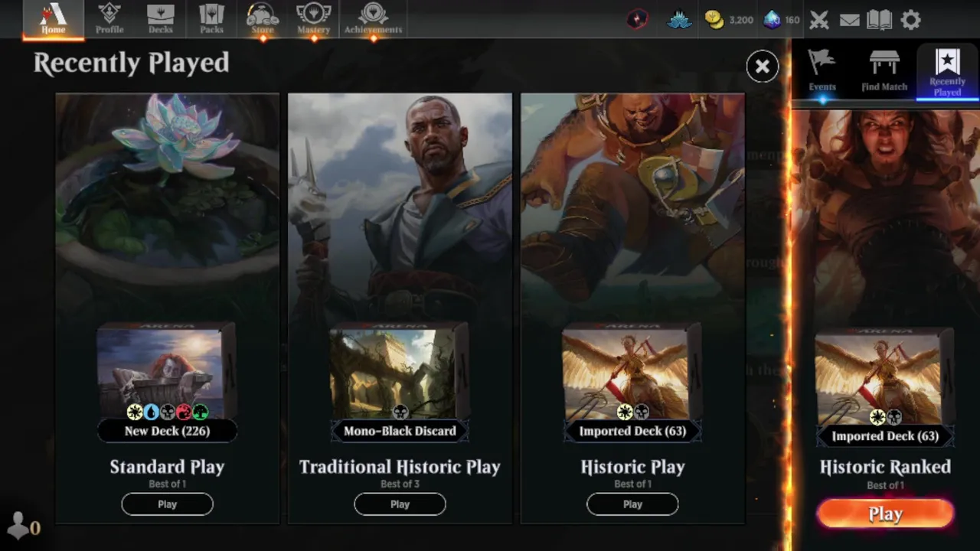Play Traditional Historic Play
The height and width of the screenshot is (551, 980).
click(x=400, y=504)
